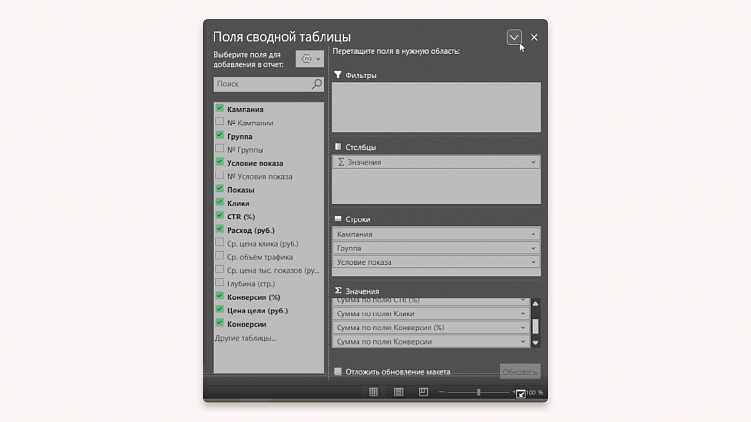Image resolution: width=751 pixels, height=422 pixels.
Task: Click the values list scroll up arrow
Action: (x=535, y=304)
